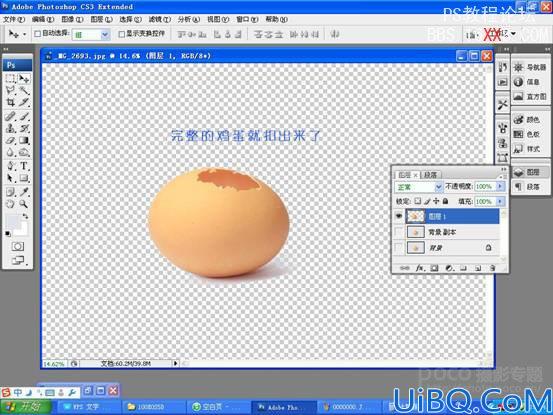Enable the 自动选择 checkbox
The height and width of the screenshot is (415, 553).
[37, 33]
